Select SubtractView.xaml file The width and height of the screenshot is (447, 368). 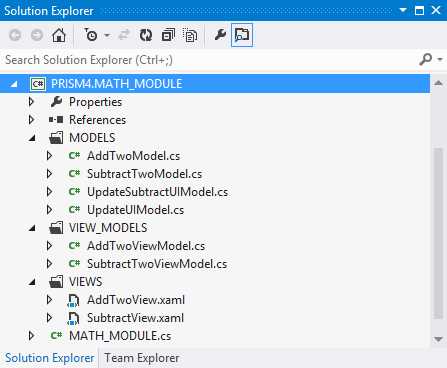point(135,318)
